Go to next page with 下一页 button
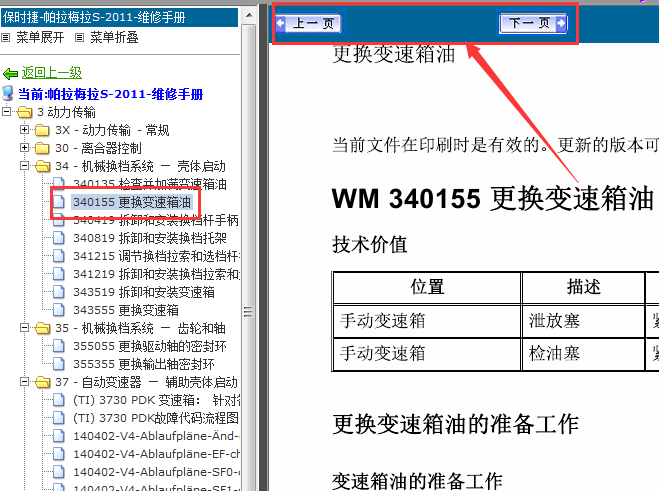Viewport: 659px width, 491px height. (x=533, y=23)
